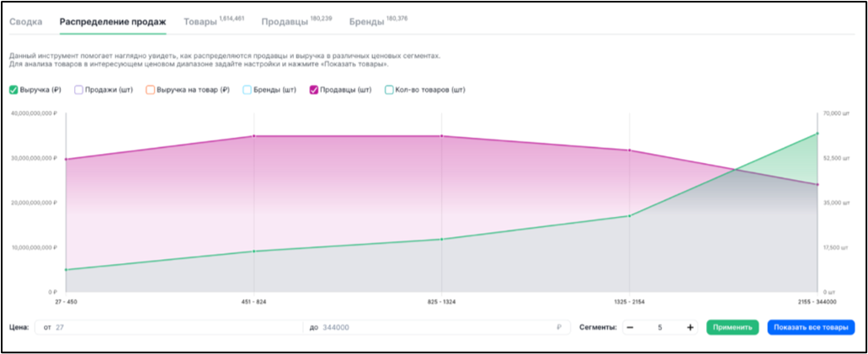This screenshot has width=868, height=354.
Task: Click the Показать все товары button
Action: tap(811, 327)
